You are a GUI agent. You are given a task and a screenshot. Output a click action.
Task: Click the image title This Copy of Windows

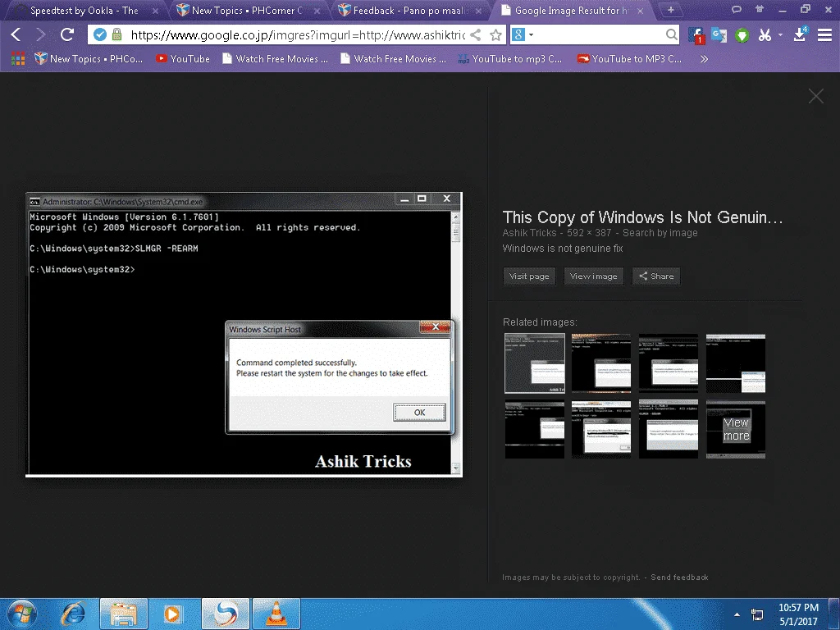pos(642,217)
